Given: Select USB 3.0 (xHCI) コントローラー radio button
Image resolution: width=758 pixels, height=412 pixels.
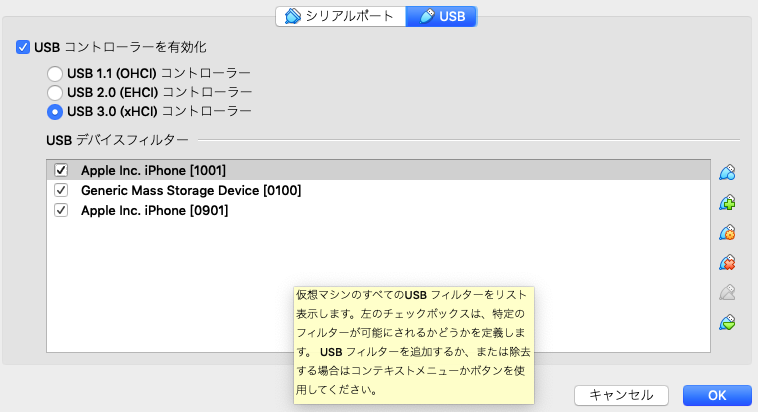Looking at the screenshot, I should pyautogui.click(x=55, y=112).
